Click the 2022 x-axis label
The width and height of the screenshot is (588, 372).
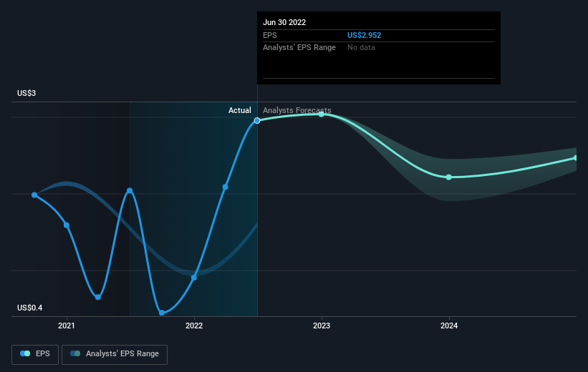[x=194, y=326]
